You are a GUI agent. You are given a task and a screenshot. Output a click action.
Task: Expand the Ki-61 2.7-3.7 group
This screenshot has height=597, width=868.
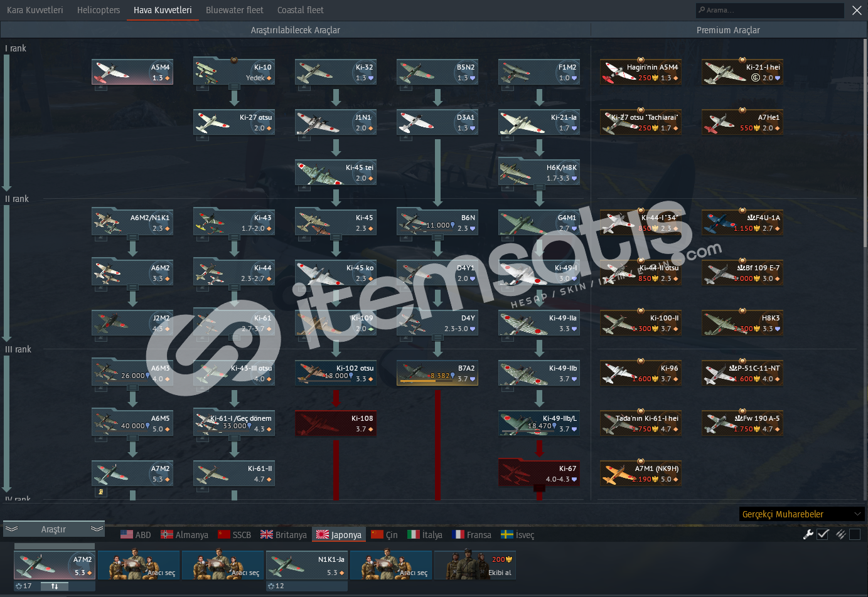[x=234, y=323]
